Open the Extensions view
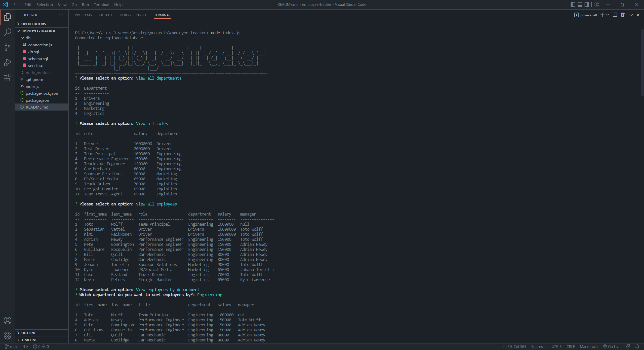 7,78
